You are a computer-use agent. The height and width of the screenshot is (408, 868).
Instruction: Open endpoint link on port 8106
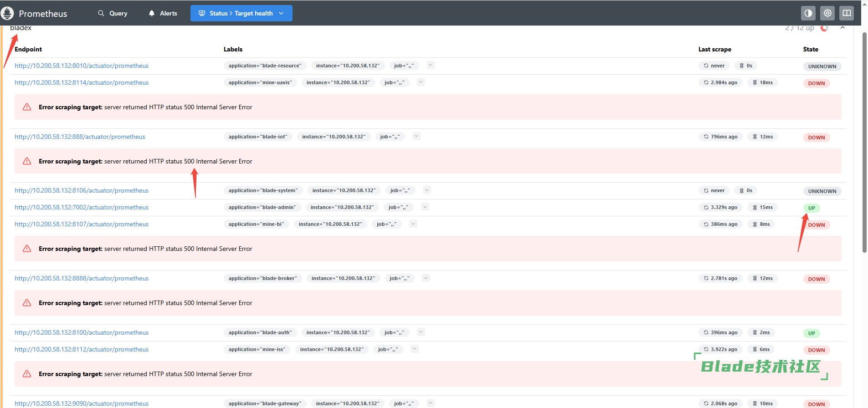pos(82,190)
